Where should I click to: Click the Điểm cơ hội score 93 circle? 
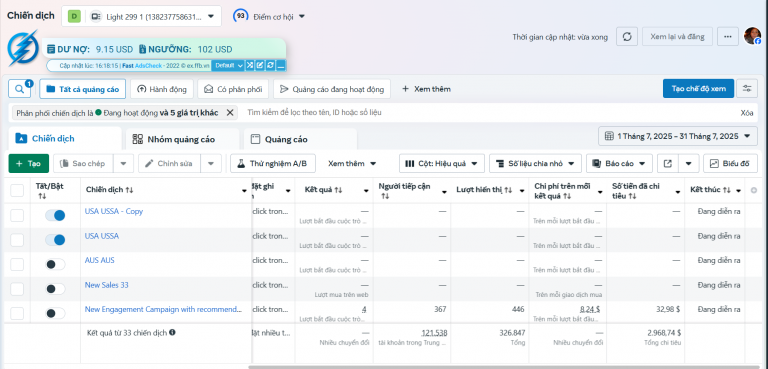click(240, 16)
